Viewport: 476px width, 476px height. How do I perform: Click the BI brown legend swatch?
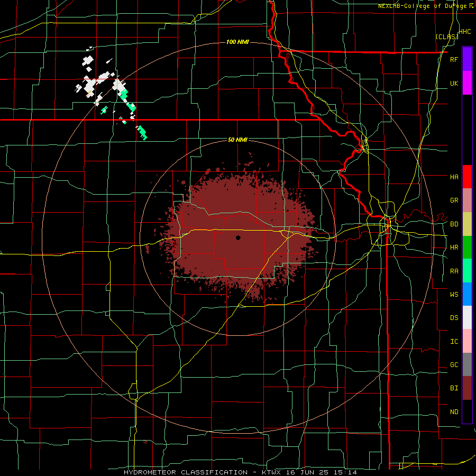[x=467, y=388]
